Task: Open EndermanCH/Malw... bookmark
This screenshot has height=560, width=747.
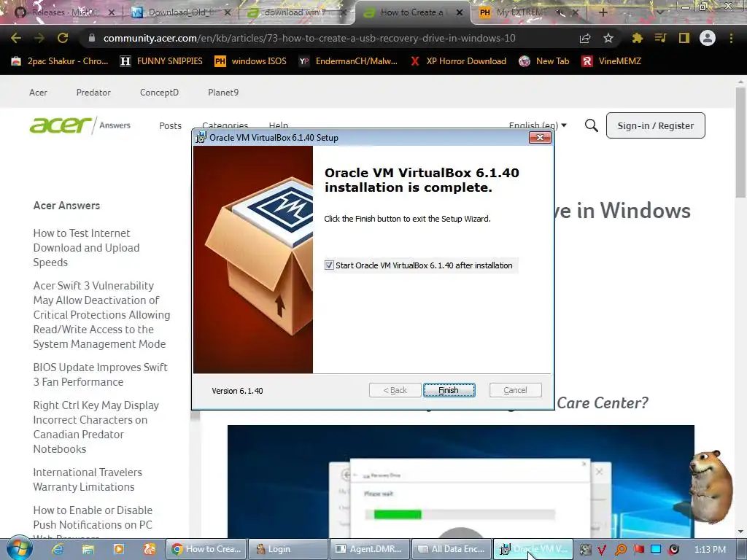Action: (348, 61)
